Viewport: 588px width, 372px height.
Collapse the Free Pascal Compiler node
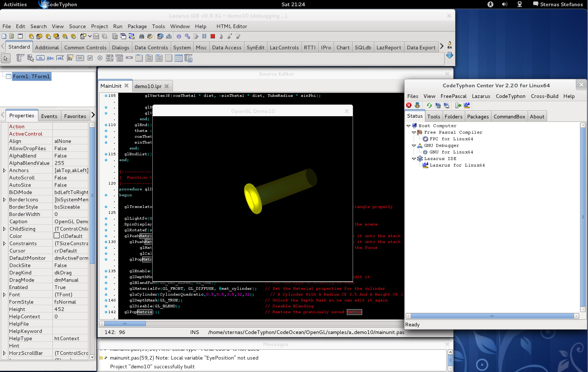click(414, 132)
